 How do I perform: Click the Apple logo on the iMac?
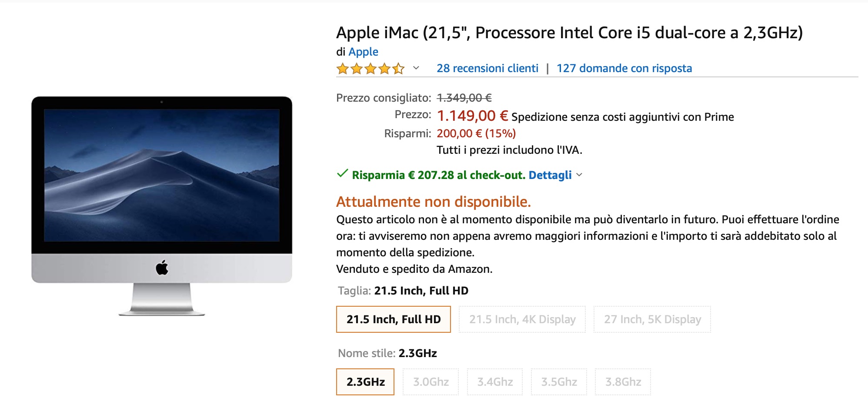pyautogui.click(x=162, y=268)
